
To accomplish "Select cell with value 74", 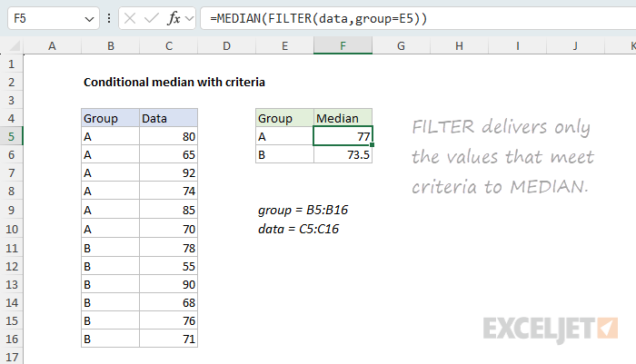I will (x=168, y=191).
